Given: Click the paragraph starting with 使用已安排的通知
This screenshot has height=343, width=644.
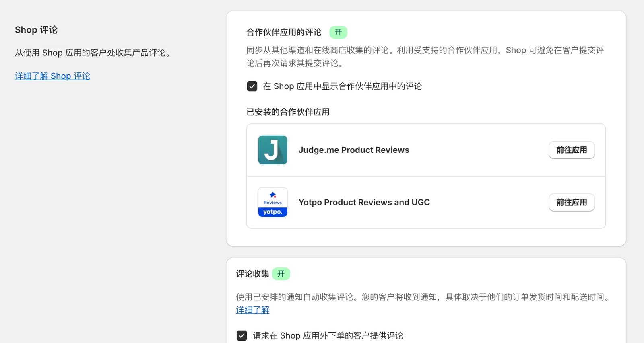Looking at the screenshot, I should pyautogui.click(x=423, y=297).
